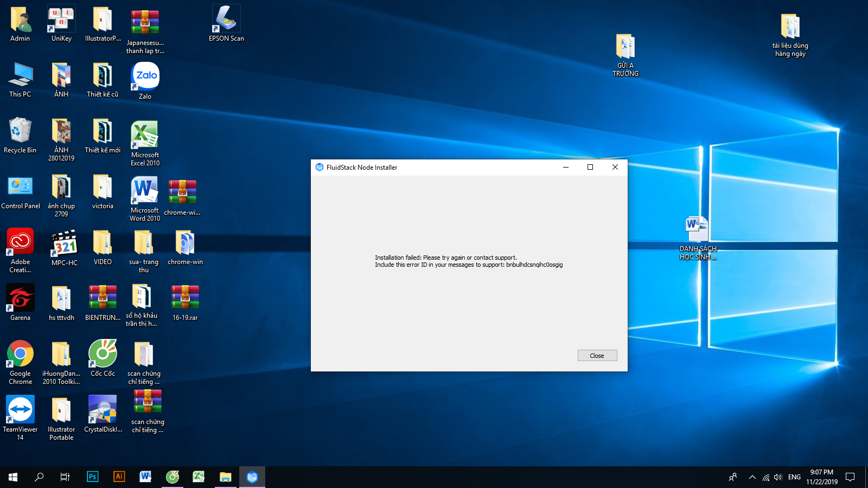Open File Explorer from the taskbar
The width and height of the screenshot is (868, 488).
pos(225,477)
